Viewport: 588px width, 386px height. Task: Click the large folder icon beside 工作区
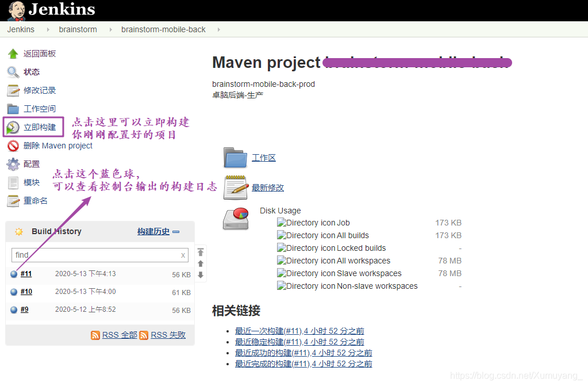[x=235, y=158]
